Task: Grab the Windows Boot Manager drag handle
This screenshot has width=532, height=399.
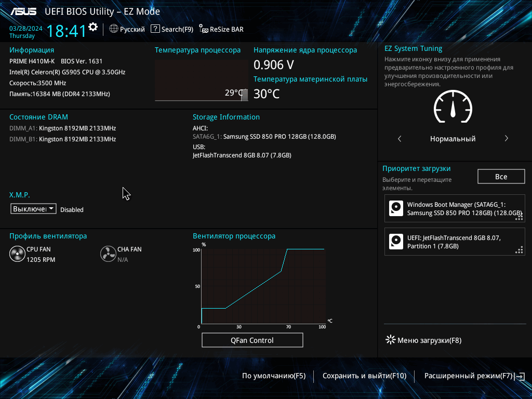Action: tap(519, 217)
